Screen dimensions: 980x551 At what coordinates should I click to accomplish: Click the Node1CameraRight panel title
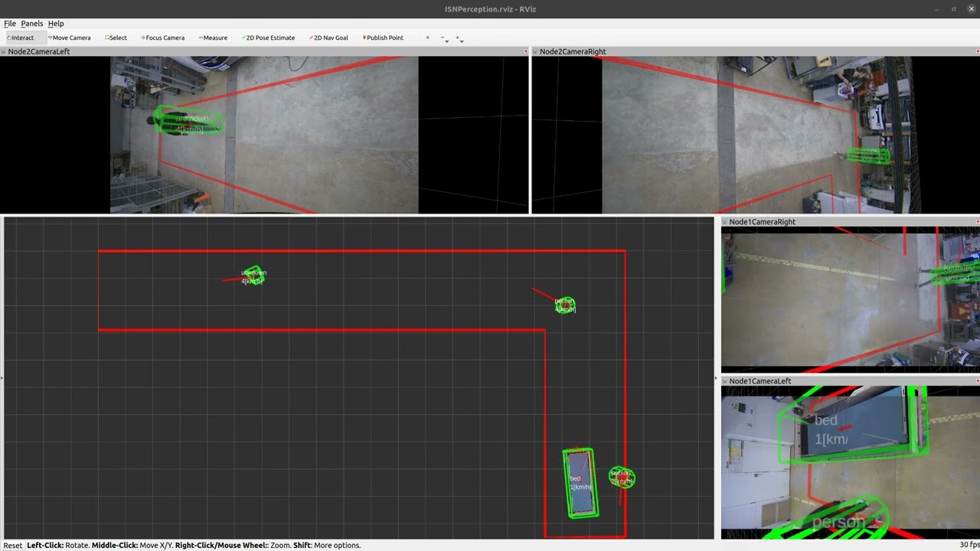(x=763, y=222)
